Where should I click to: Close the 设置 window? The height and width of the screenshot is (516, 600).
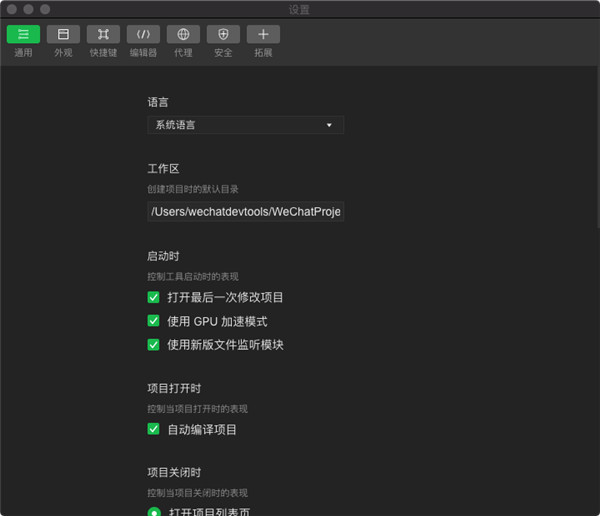(11, 9)
